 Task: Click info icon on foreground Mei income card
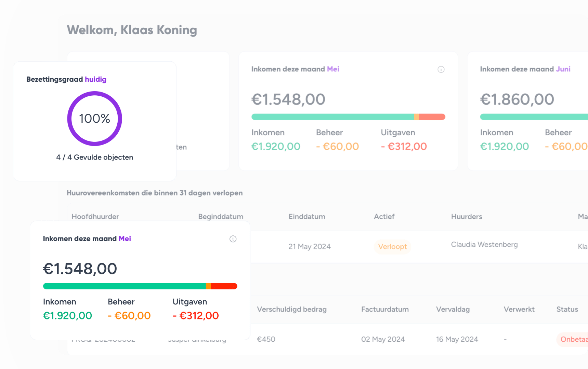click(233, 239)
